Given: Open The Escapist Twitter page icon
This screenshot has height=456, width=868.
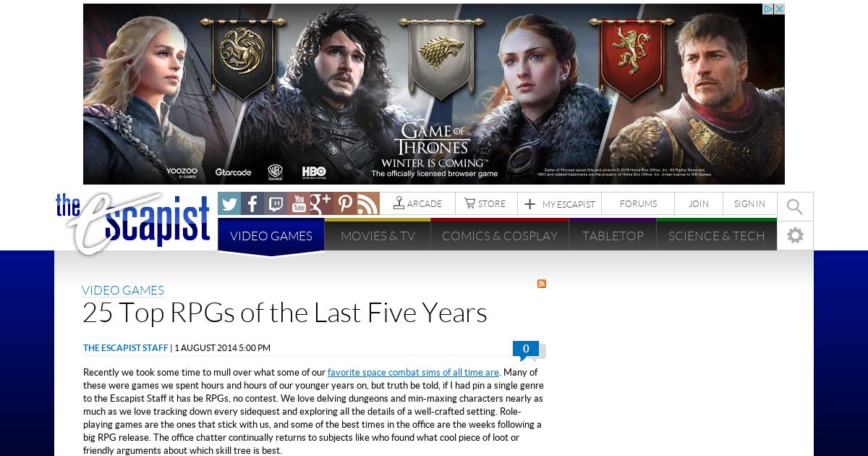Looking at the screenshot, I should click(229, 203).
